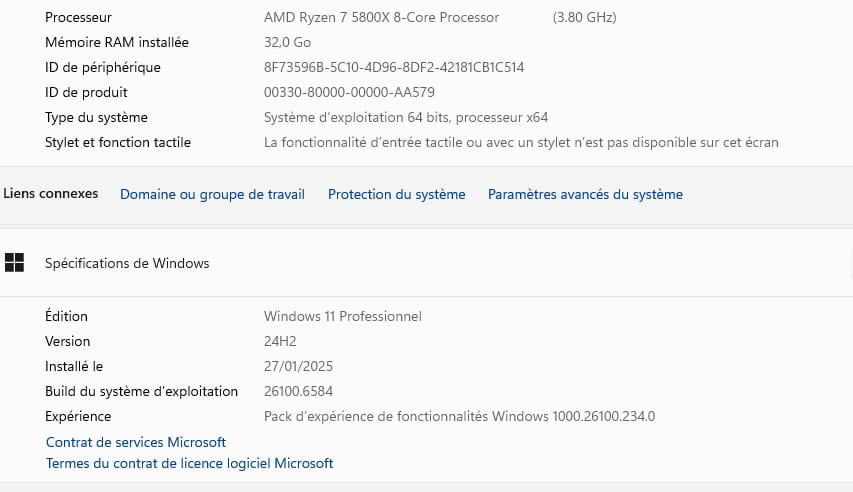This screenshot has width=853, height=492.
Task: Collapse the Spécifications de Windows section header
Action: click(x=426, y=263)
